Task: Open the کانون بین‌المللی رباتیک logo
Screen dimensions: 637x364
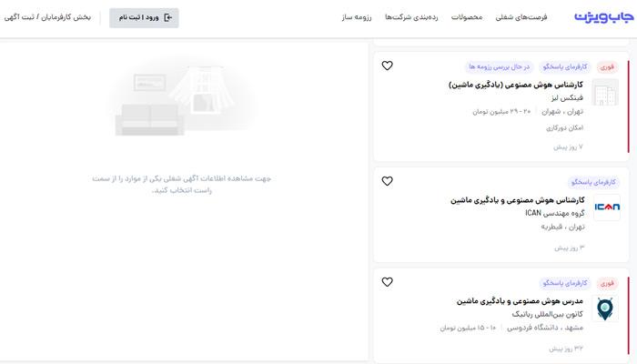Action: [x=605, y=308]
